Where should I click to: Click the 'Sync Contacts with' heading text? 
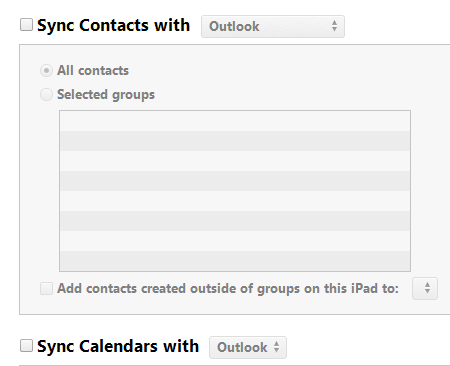113,26
